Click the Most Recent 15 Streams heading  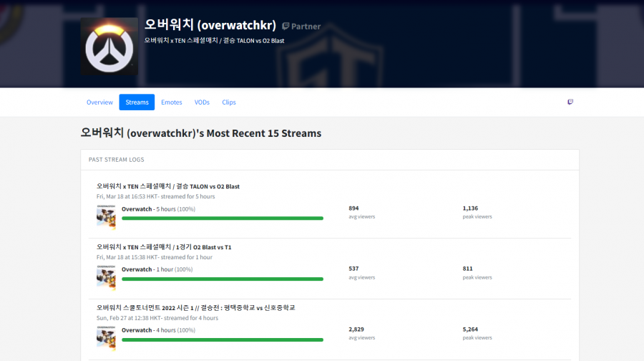(201, 133)
